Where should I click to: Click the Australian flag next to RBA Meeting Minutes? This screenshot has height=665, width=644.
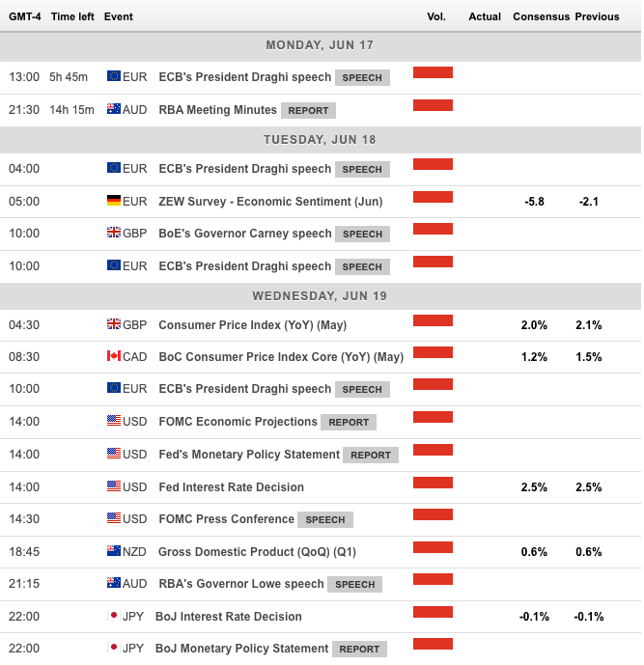click(114, 110)
